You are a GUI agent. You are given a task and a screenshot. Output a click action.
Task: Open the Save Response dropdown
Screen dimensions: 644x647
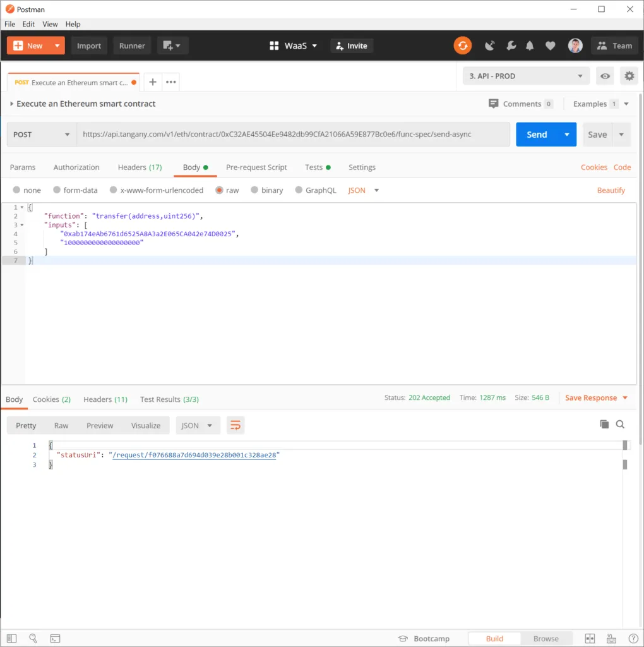pos(596,398)
